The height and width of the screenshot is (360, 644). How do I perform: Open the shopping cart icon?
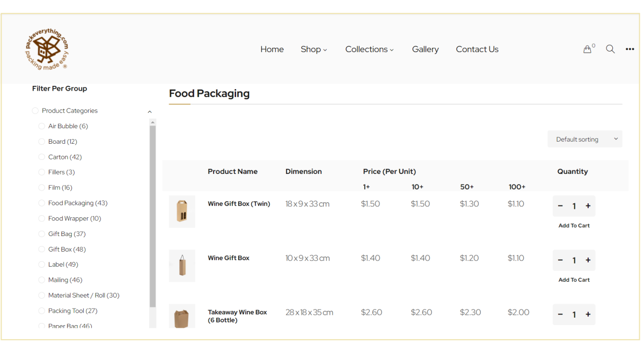(588, 49)
